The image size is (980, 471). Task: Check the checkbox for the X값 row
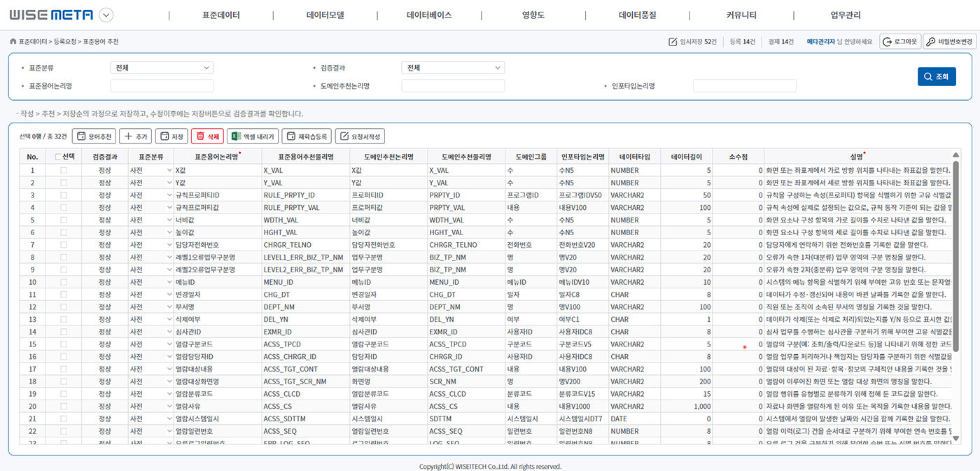tap(64, 170)
